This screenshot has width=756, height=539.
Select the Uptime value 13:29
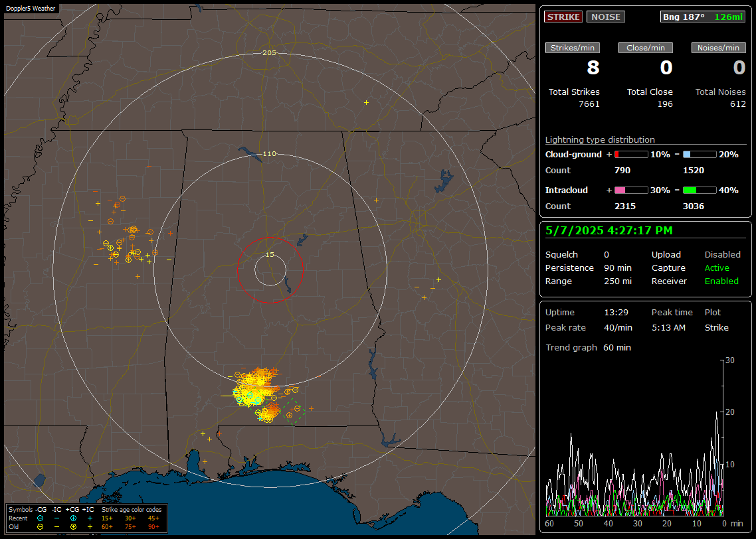click(x=616, y=313)
